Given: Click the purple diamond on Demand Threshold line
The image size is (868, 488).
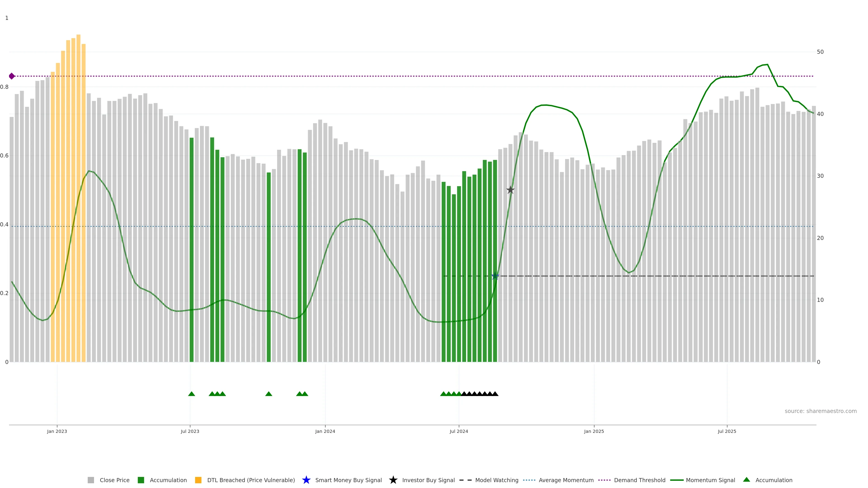Looking at the screenshot, I should point(12,76).
